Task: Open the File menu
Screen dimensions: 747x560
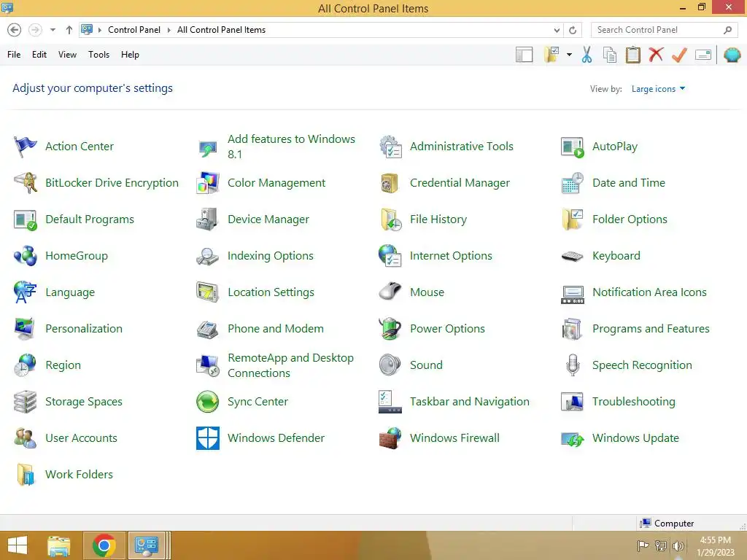Action: pos(14,55)
